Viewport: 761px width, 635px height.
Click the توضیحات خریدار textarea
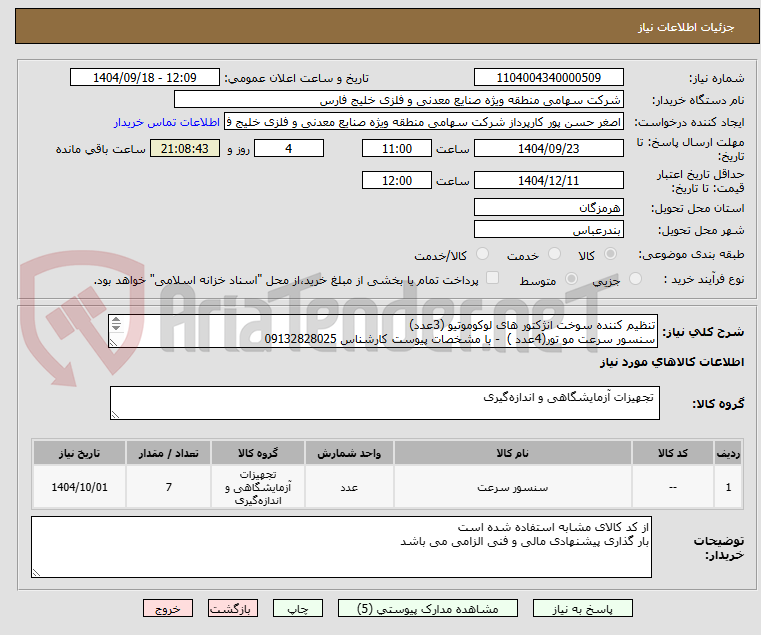341,547
